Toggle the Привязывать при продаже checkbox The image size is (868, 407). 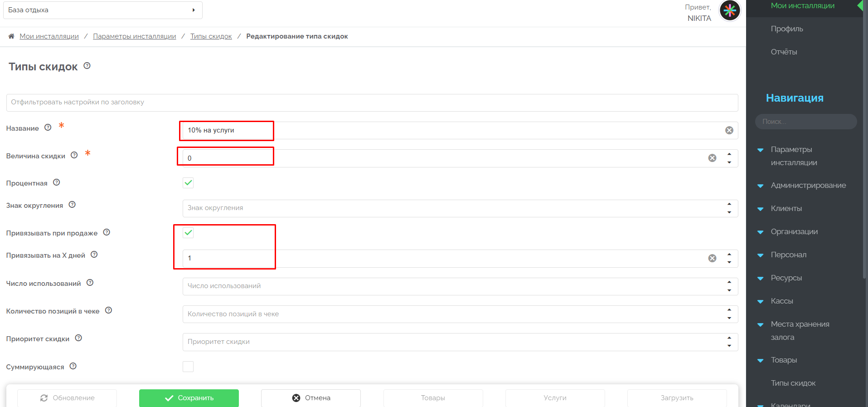[188, 233]
